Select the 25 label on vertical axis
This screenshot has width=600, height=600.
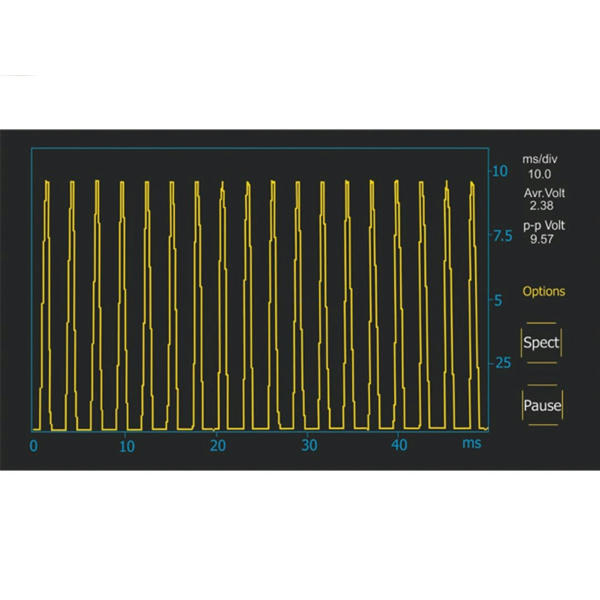[500, 363]
